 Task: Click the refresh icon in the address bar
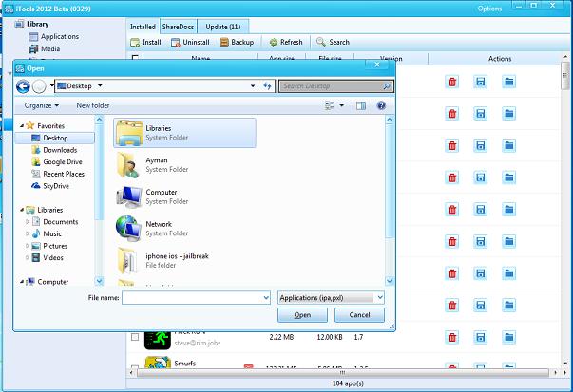pyautogui.click(x=268, y=86)
